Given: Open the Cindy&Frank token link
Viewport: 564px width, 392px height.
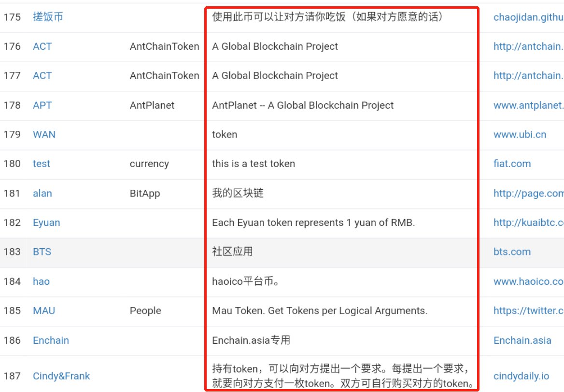Looking at the screenshot, I should click(61, 376).
